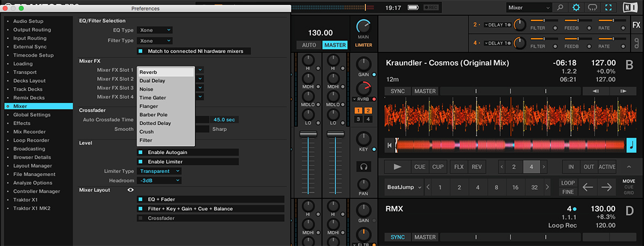Click the headphone cue button

pyautogui.click(x=363, y=167)
